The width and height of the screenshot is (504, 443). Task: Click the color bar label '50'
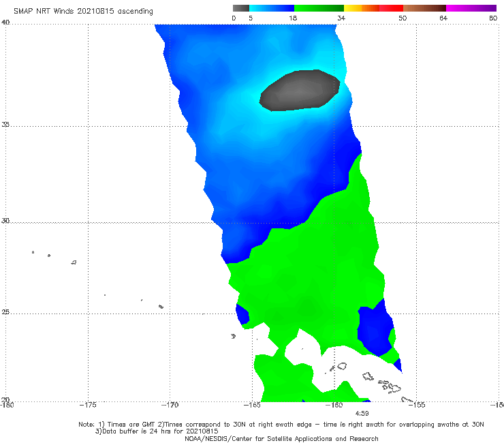[x=403, y=18]
